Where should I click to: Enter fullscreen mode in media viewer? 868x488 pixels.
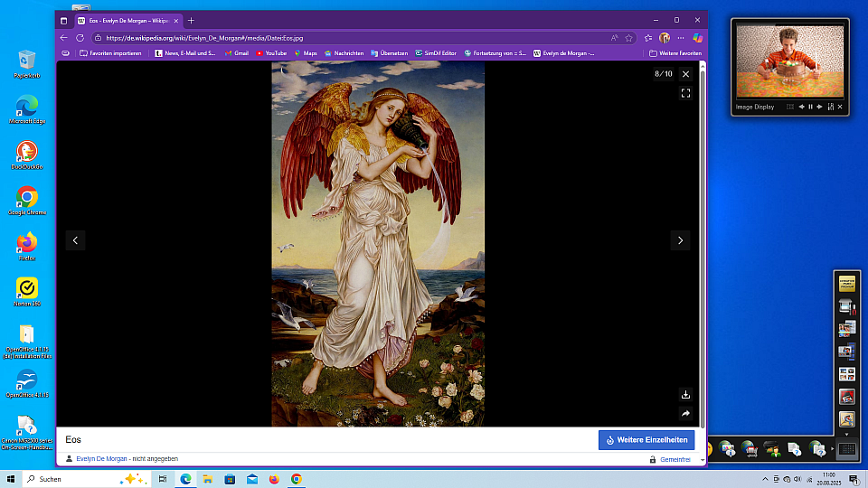[686, 93]
